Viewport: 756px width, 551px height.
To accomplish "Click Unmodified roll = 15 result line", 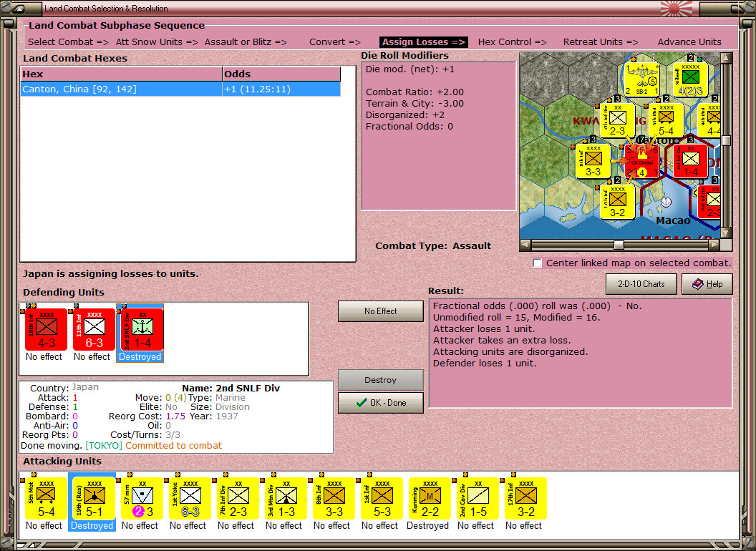I will click(516, 318).
